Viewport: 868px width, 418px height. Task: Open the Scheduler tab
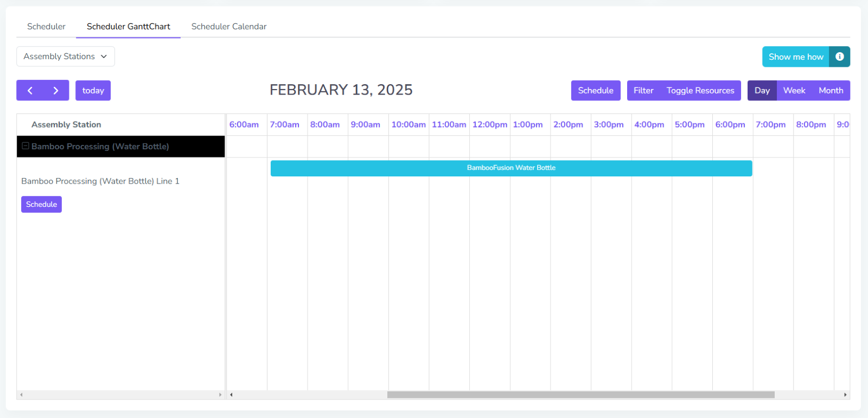pyautogui.click(x=46, y=27)
